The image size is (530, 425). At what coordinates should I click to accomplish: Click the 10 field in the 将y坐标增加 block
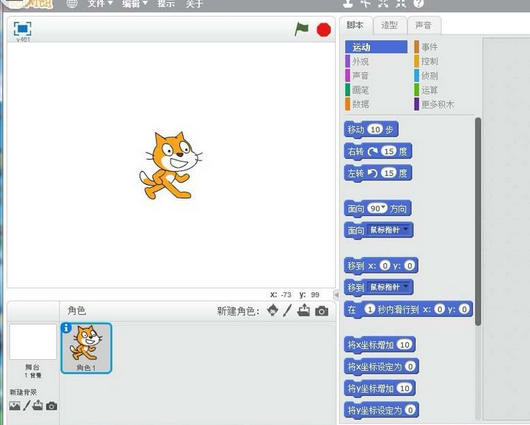(405, 388)
